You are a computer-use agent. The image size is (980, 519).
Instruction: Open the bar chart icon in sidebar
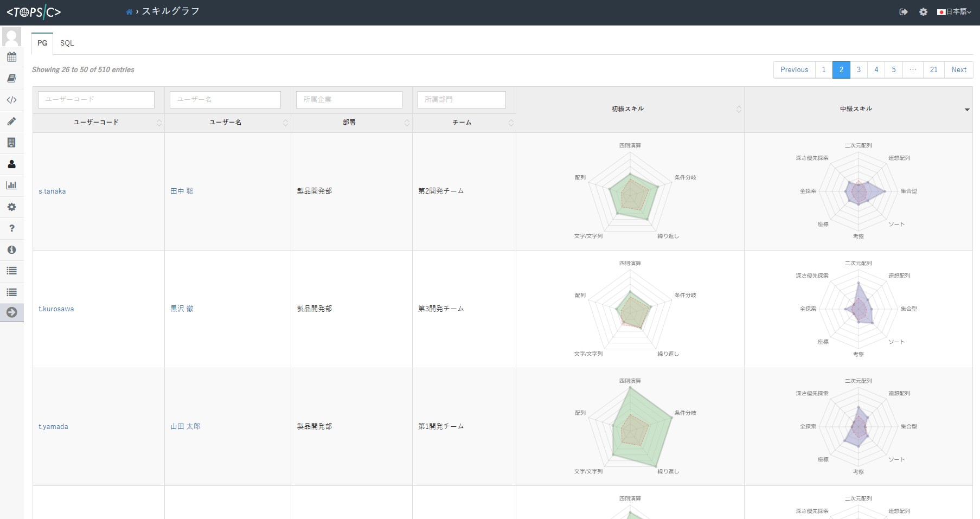[11, 185]
